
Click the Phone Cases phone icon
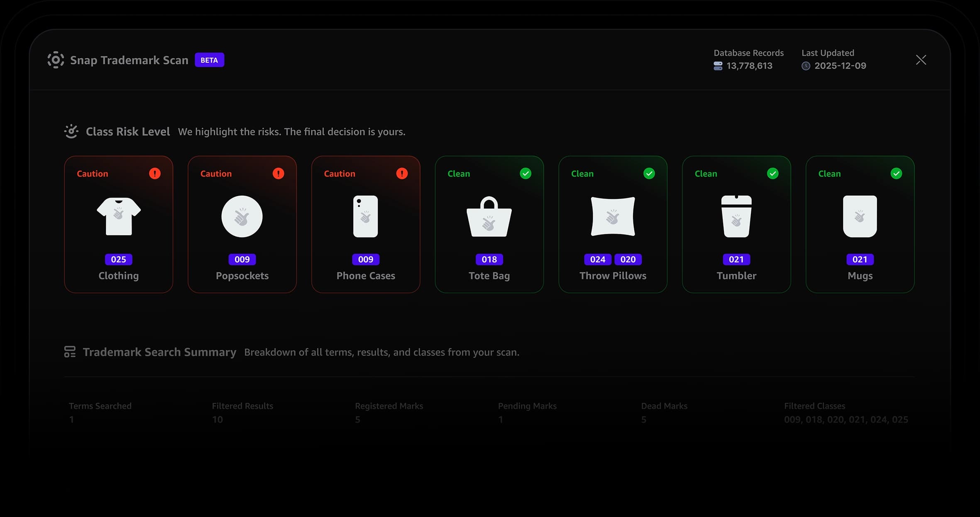point(365,216)
